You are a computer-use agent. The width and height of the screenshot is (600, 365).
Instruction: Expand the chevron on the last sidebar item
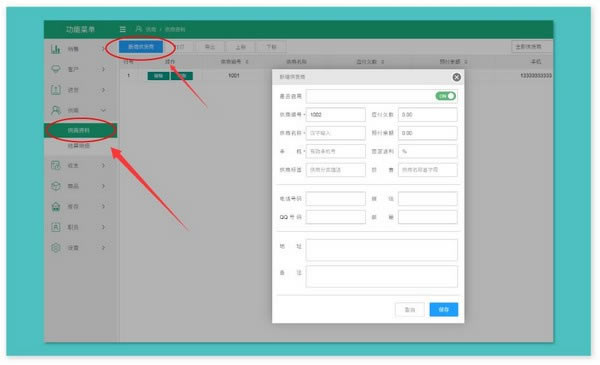[103, 248]
